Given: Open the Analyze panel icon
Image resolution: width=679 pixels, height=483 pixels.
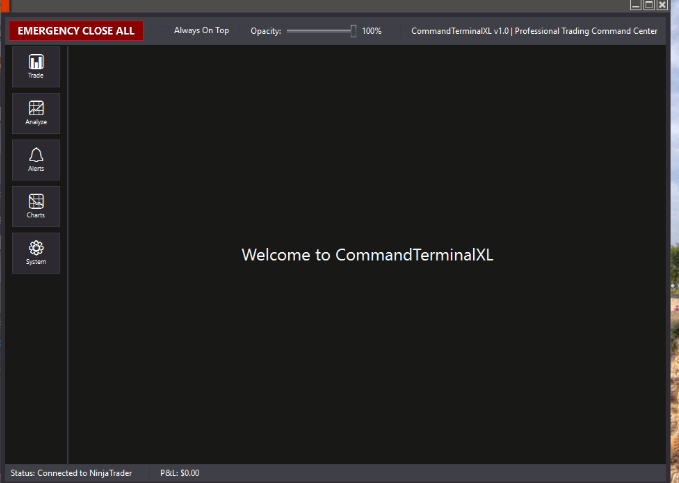Looking at the screenshot, I should pos(36,112).
